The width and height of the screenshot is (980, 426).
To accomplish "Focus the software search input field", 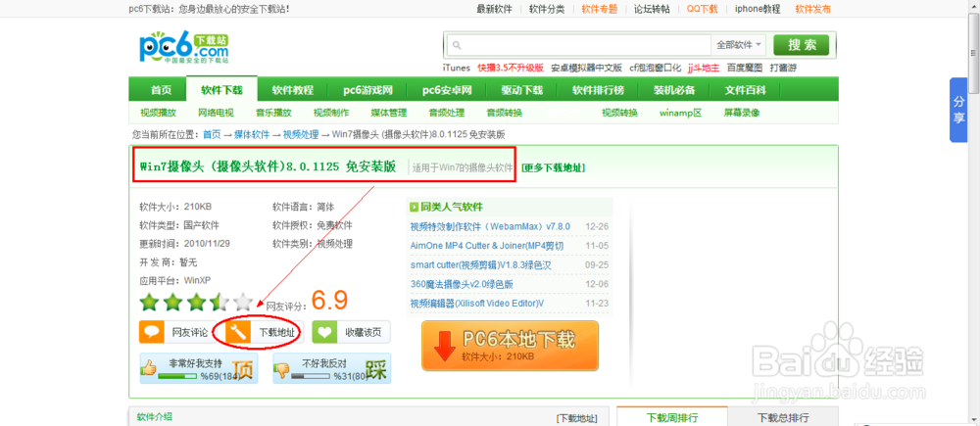I will (x=579, y=45).
